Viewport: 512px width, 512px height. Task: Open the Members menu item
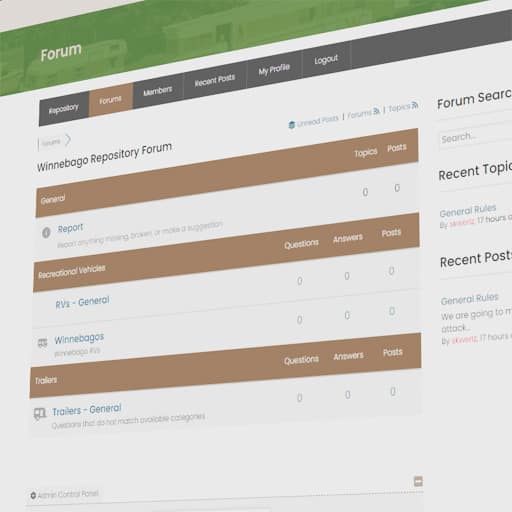tap(158, 91)
